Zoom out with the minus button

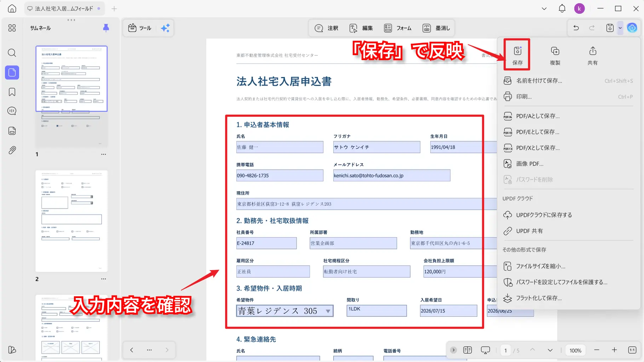pos(597,350)
